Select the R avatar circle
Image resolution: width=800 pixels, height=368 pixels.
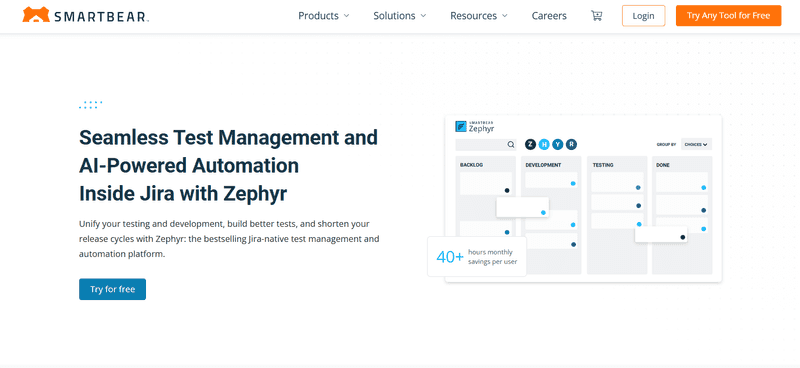[571, 144]
